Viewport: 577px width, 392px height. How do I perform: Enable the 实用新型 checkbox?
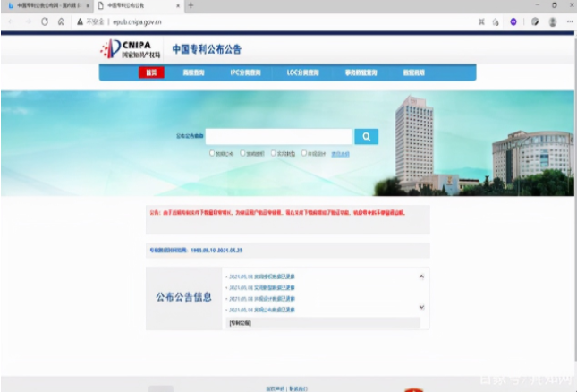pos(274,153)
